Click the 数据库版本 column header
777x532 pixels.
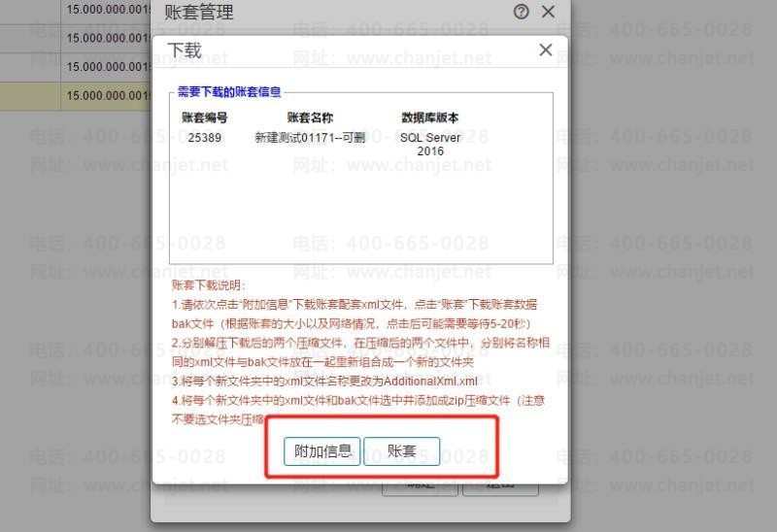coord(430,117)
